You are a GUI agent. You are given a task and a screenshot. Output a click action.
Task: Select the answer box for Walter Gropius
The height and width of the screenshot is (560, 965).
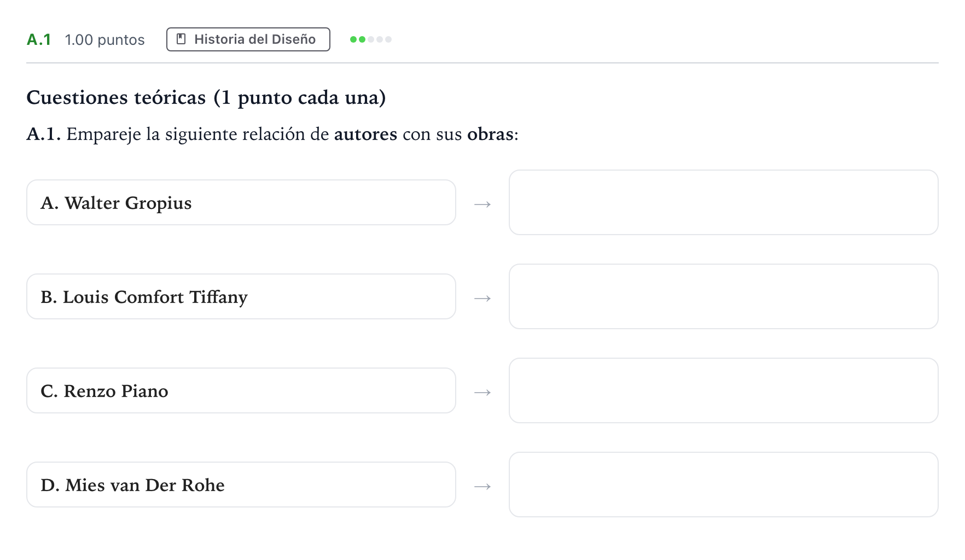click(724, 202)
